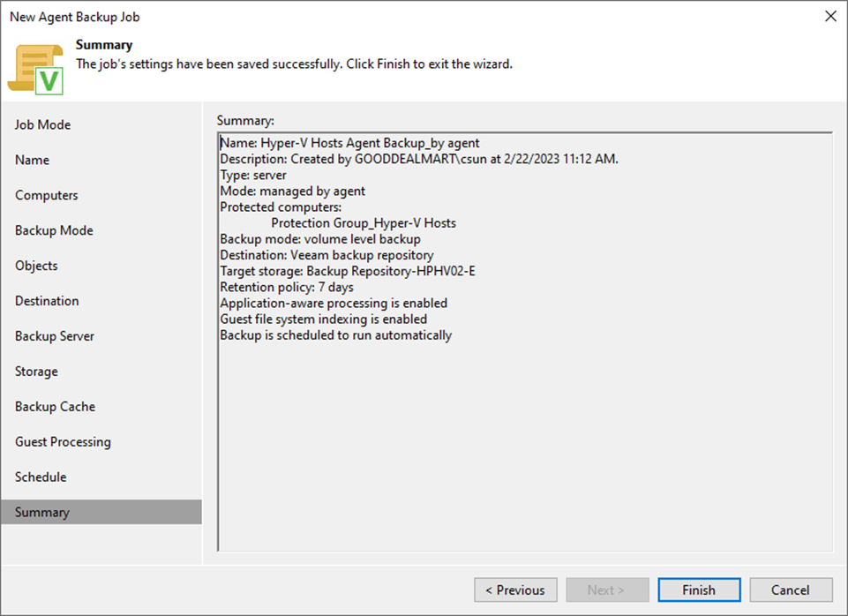The width and height of the screenshot is (848, 616).
Task: Open the Job Mode step
Action: coord(42,124)
